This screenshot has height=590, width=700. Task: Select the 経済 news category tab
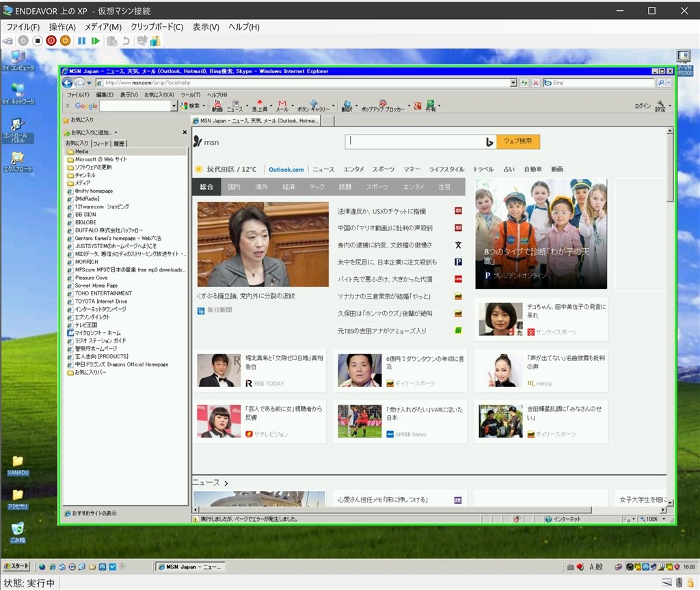[x=289, y=187]
